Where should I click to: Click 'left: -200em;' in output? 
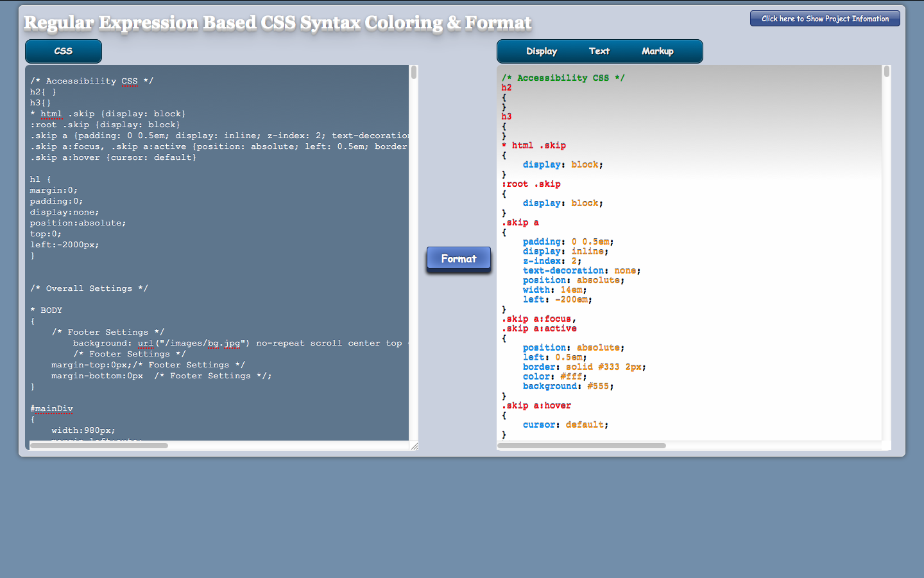coord(557,299)
